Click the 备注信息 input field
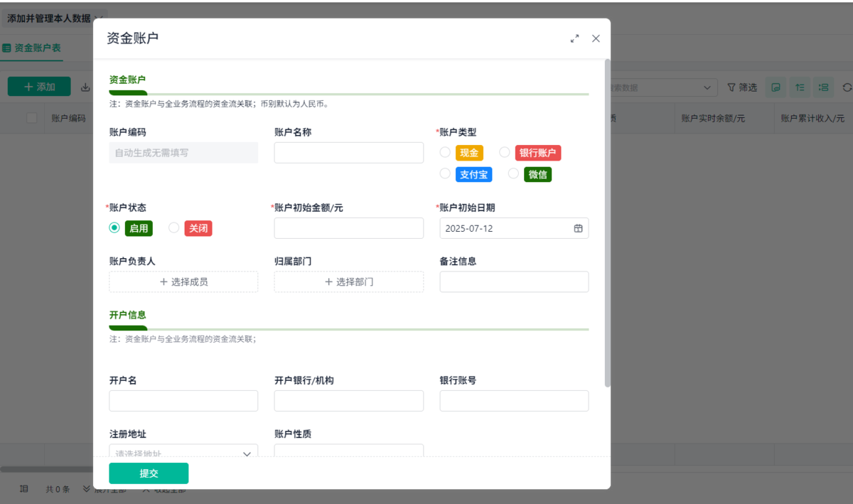The height and width of the screenshot is (504, 853). click(x=514, y=282)
